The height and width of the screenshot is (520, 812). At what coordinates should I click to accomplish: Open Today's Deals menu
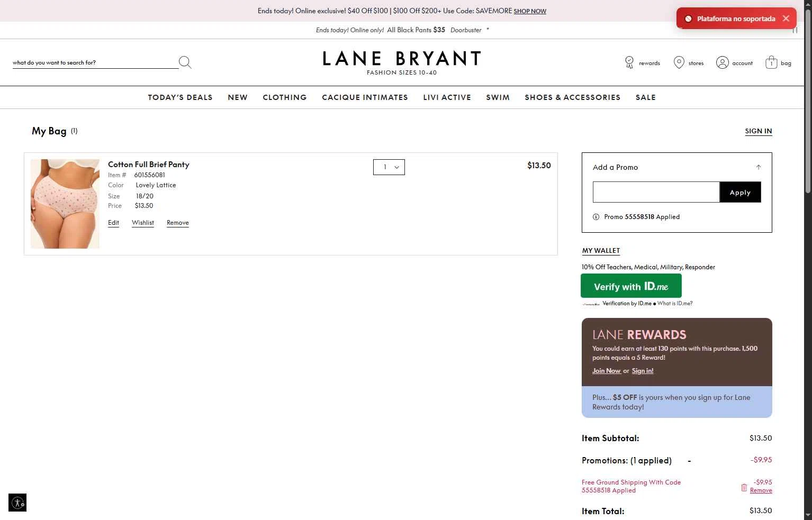click(180, 97)
